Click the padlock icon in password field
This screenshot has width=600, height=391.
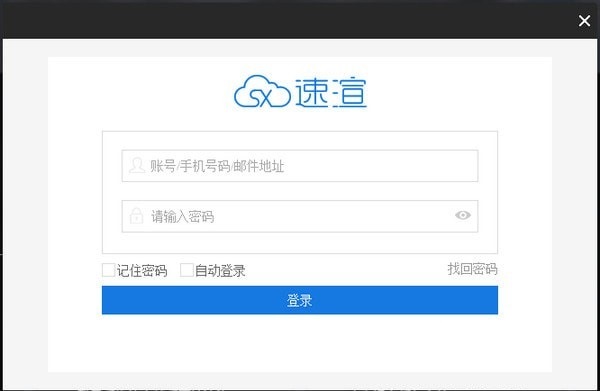[136, 216]
